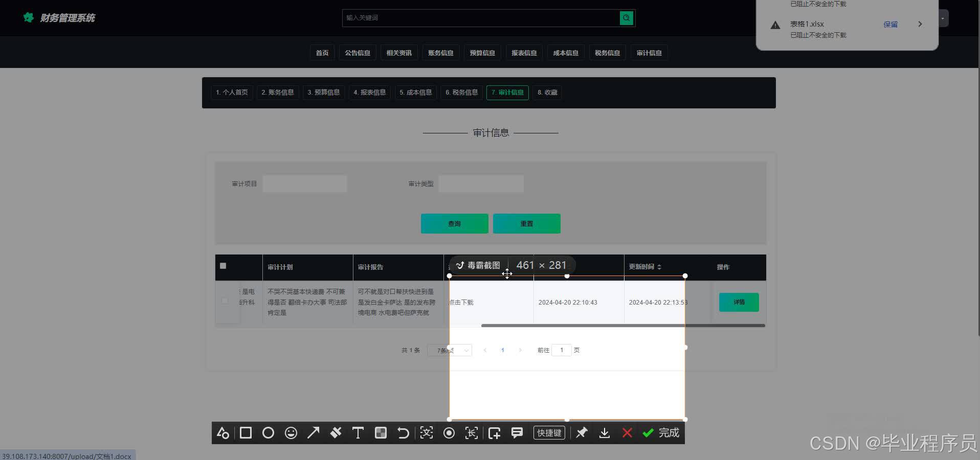The width and height of the screenshot is (980, 460).
Task: Go to previous page arrow in pagination
Action: point(485,350)
